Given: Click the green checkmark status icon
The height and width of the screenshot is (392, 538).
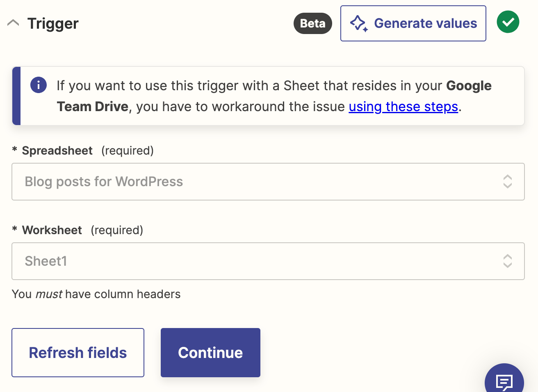Looking at the screenshot, I should [508, 22].
